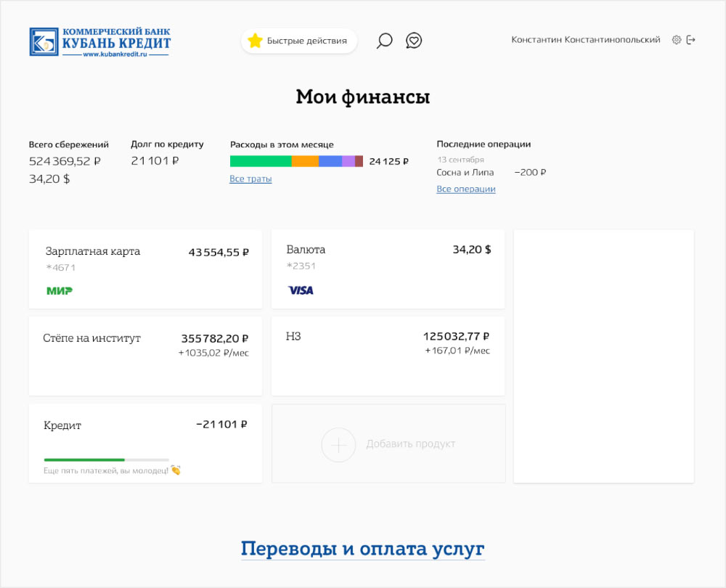726x588 pixels.
Task: Select the orange segment of expenses bar
Action: point(305,161)
